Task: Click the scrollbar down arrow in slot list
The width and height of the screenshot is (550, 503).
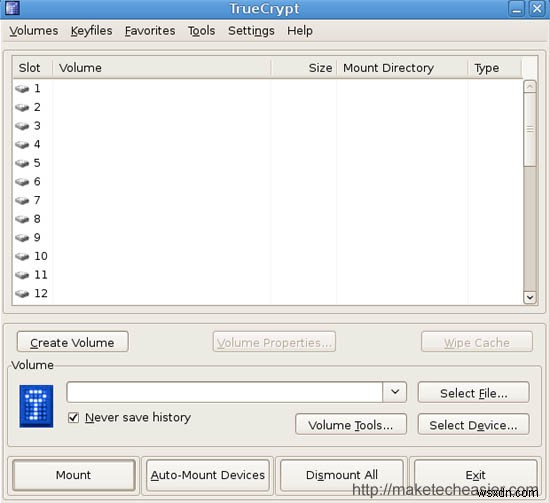Action: pyautogui.click(x=530, y=297)
